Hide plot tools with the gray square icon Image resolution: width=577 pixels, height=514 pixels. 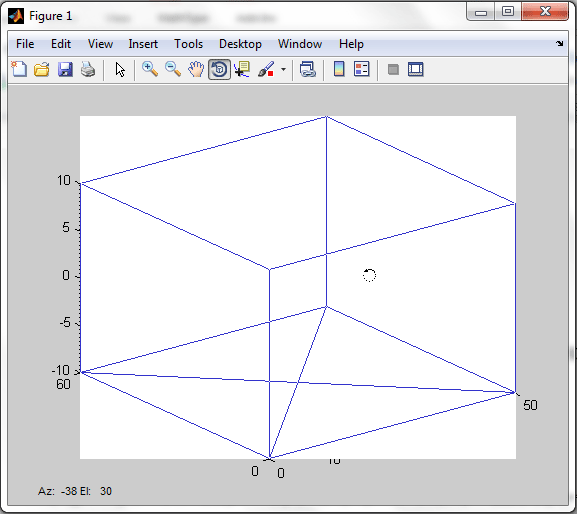(x=393, y=69)
